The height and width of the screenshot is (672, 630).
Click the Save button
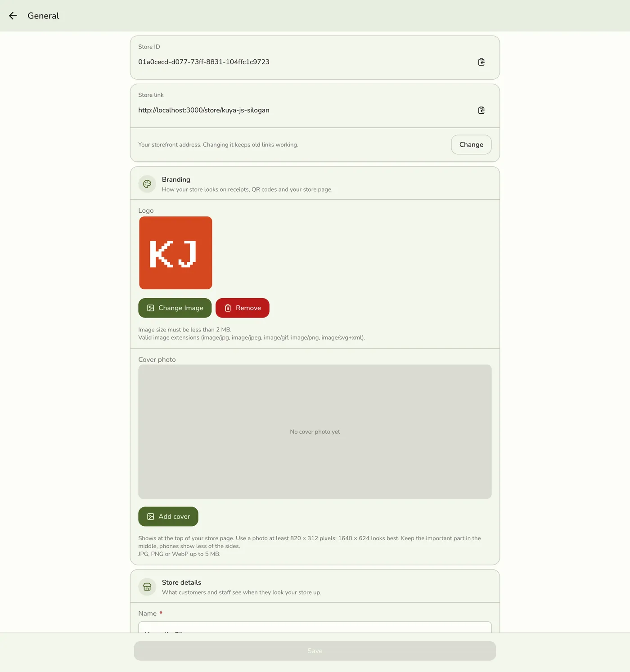coord(315,651)
